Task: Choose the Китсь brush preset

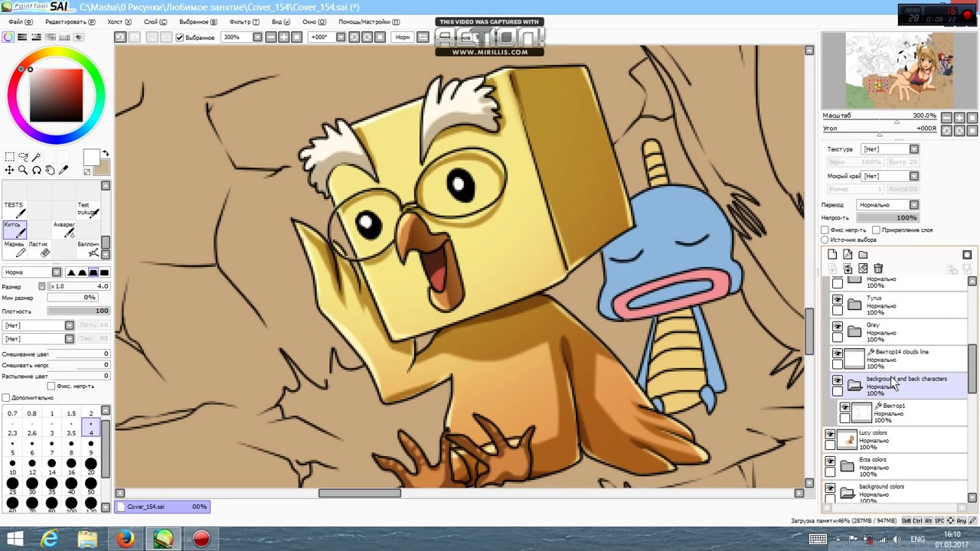Action: pyautogui.click(x=15, y=230)
